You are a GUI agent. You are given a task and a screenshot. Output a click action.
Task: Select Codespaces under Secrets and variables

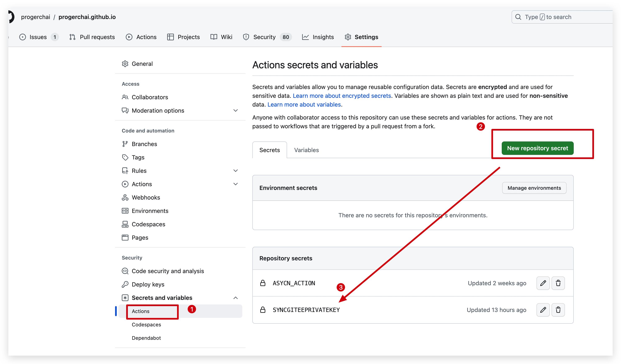(x=146, y=325)
